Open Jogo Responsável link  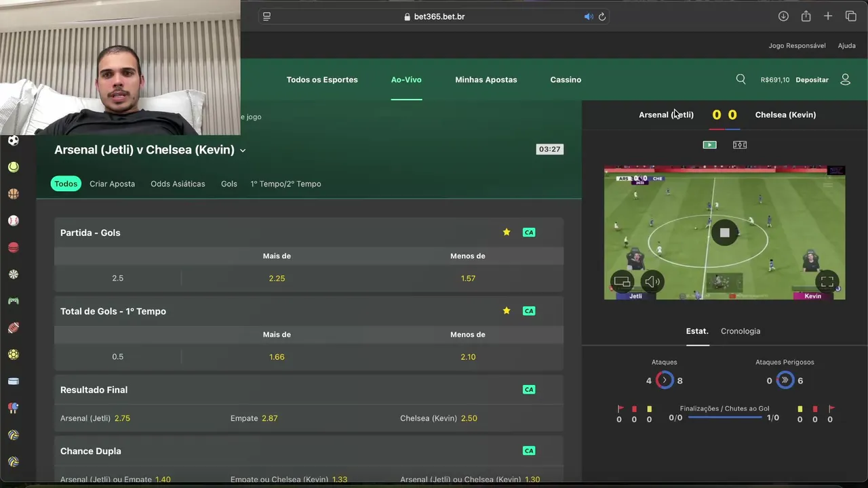point(797,45)
